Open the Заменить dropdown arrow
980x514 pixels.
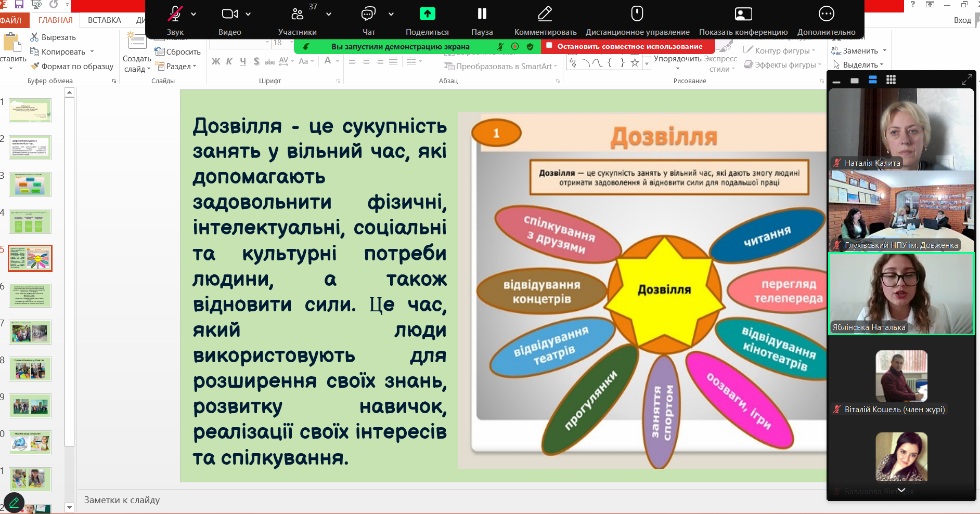[x=885, y=51]
